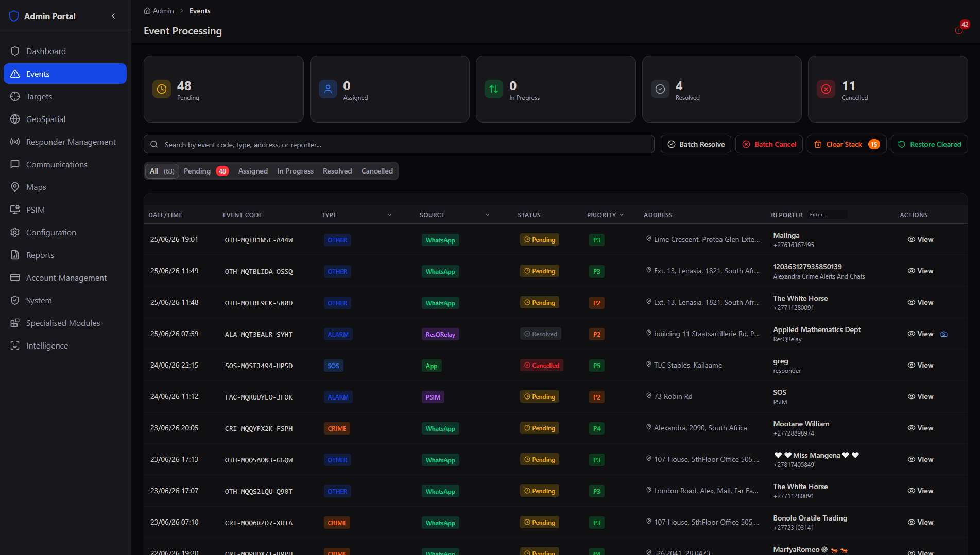The width and height of the screenshot is (980, 555).
Task: Open the PSIM sidebar item
Action: tap(65, 210)
